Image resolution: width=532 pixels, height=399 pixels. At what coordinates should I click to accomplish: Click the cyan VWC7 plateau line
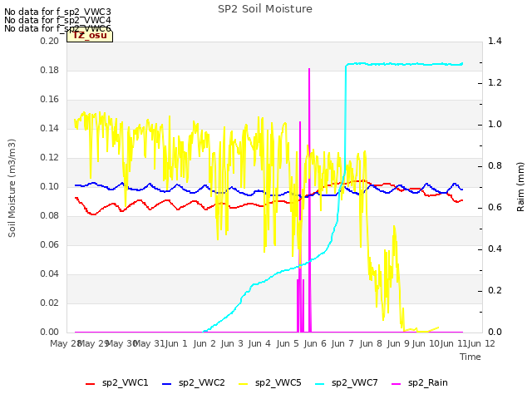[x=405, y=64]
